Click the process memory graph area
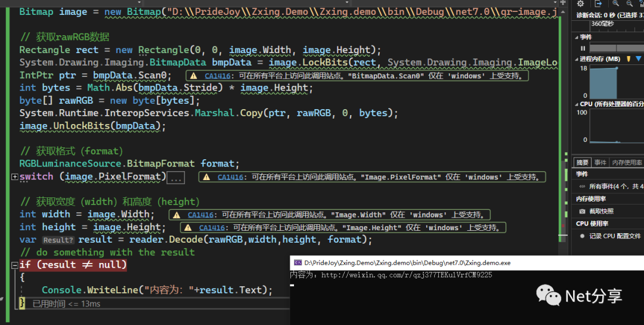 tap(617, 81)
